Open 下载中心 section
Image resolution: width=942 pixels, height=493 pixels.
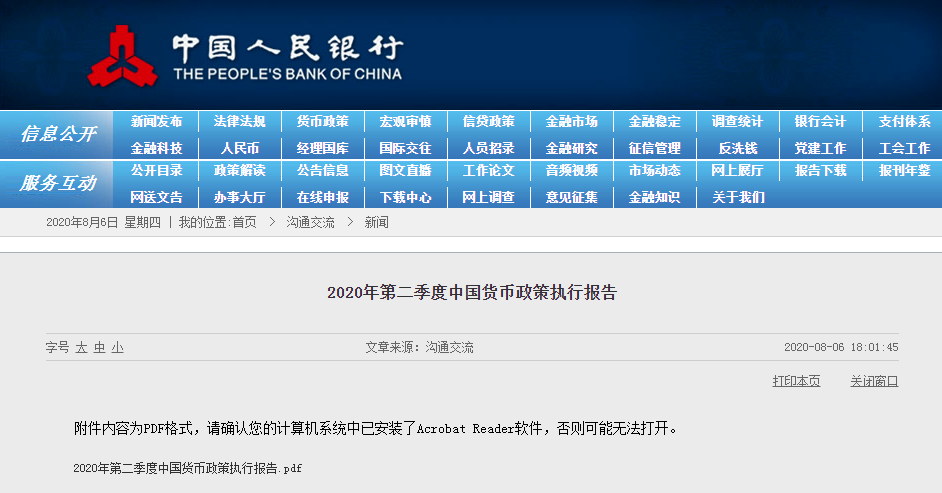(406, 197)
